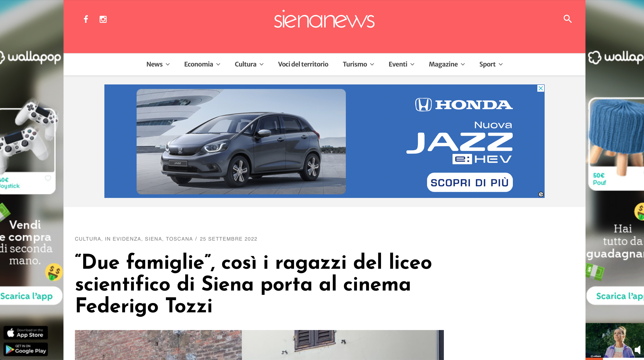The height and width of the screenshot is (360, 644).
Task: Open the Siena News Facebook page
Action: coord(86,19)
